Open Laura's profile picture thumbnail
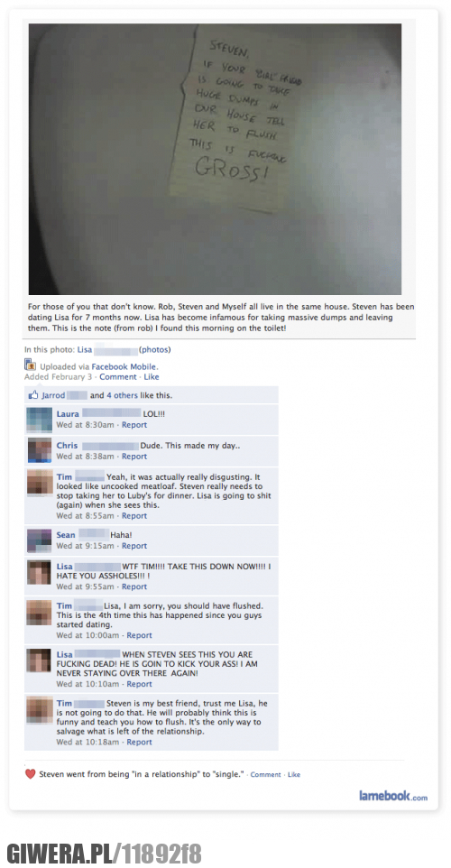This screenshot has height=868, width=451. click(40, 420)
